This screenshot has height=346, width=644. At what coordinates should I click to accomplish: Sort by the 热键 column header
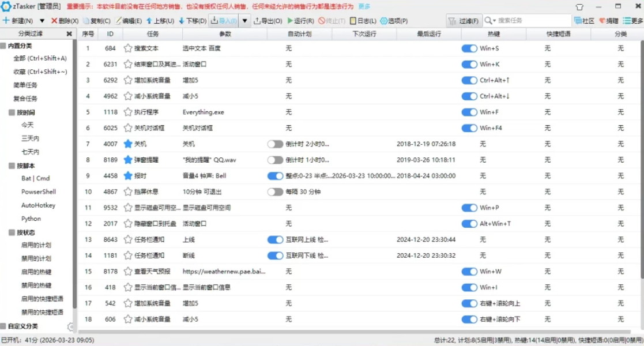494,33
